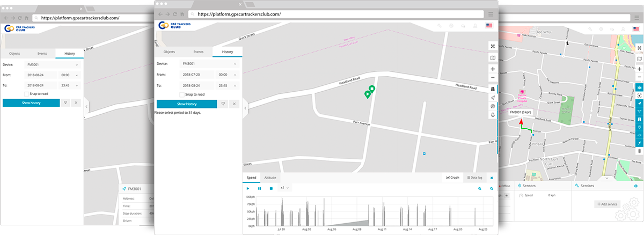
Task: Pause the route playback
Action: 260,188
